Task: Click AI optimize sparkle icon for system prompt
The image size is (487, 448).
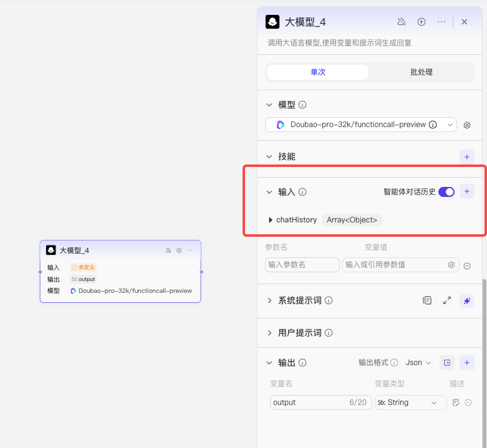Action: pyautogui.click(x=467, y=300)
